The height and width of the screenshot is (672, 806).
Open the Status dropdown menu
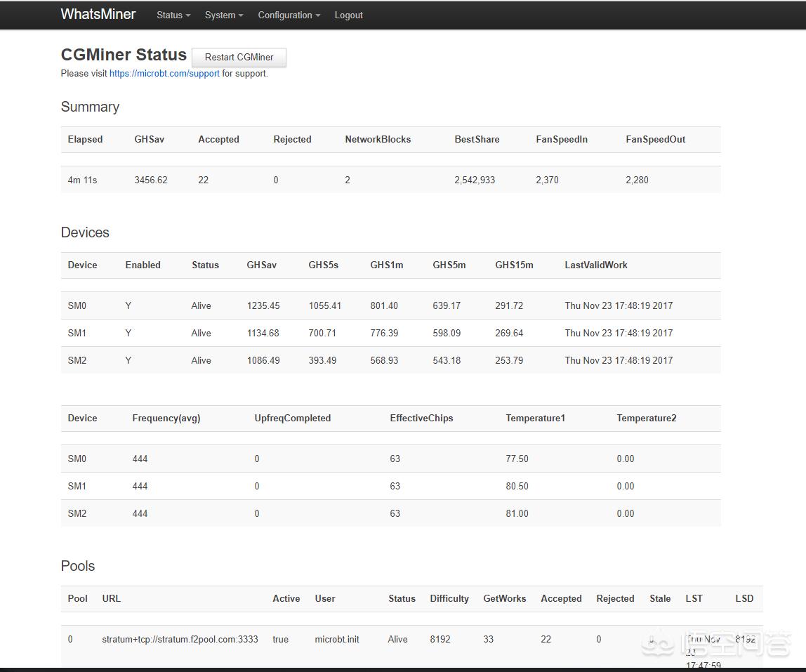point(173,15)
